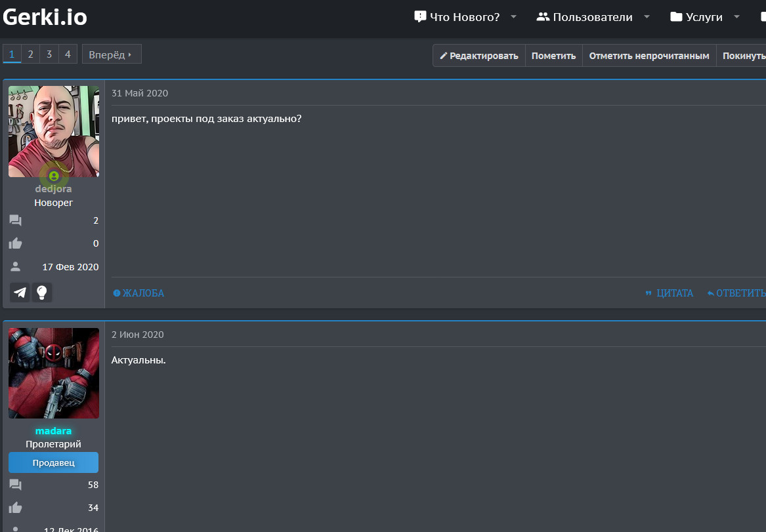Click the message count icon in dedjora's profile
Image resolution: width=766 pixels, height=532 pixels.
click(15, 220)
